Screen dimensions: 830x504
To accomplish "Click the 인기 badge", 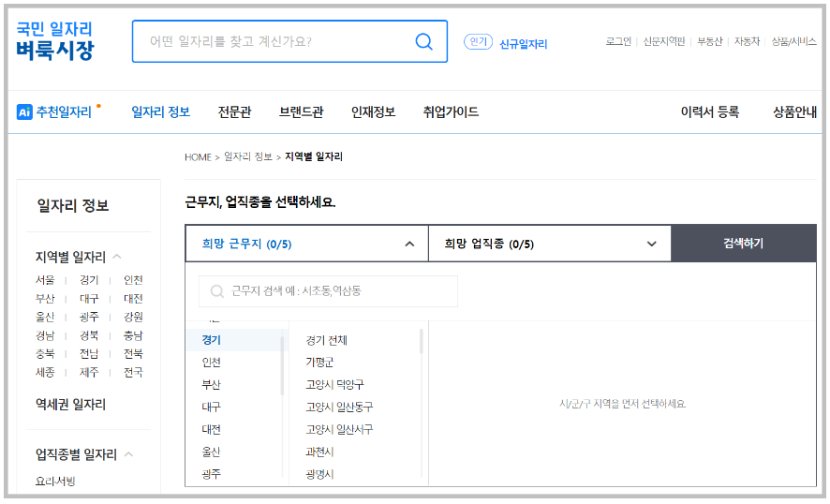I will pyautogui.click(x=478, y=41).
